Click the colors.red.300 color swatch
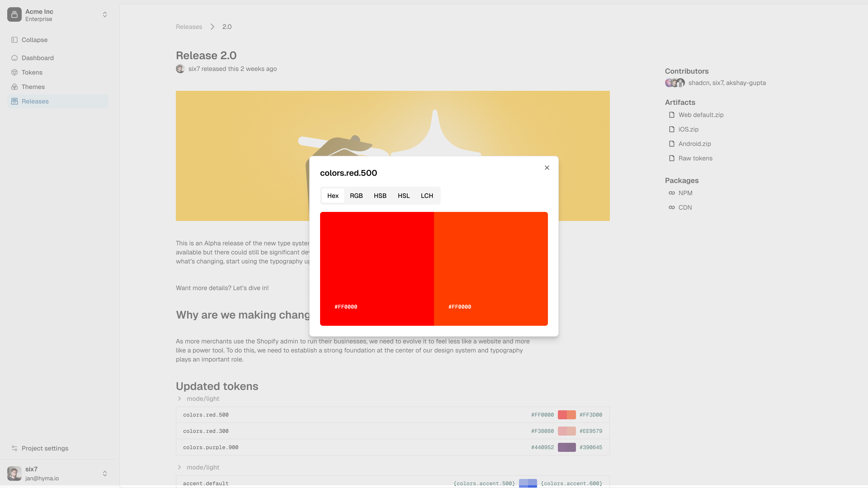 pyautogui.click(x=566, y=431)
